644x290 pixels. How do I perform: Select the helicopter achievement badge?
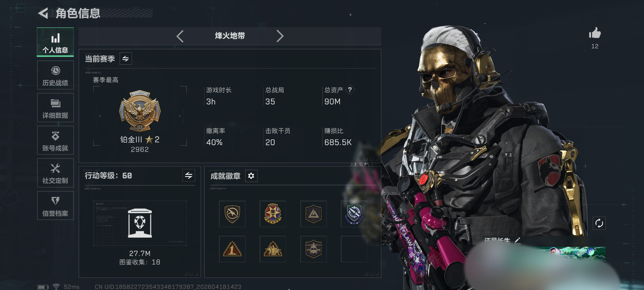point(313,249)
